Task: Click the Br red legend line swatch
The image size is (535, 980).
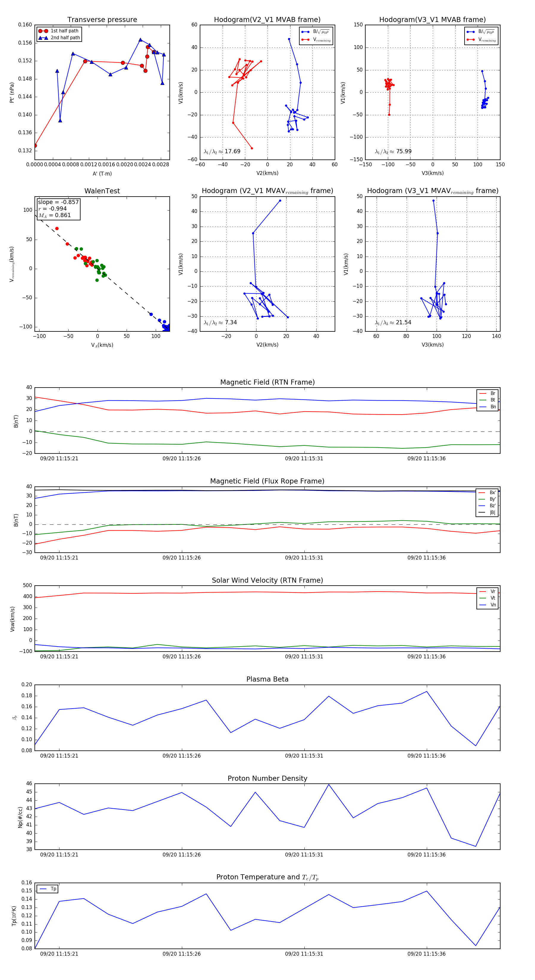Action: click(x=483, y=393)
